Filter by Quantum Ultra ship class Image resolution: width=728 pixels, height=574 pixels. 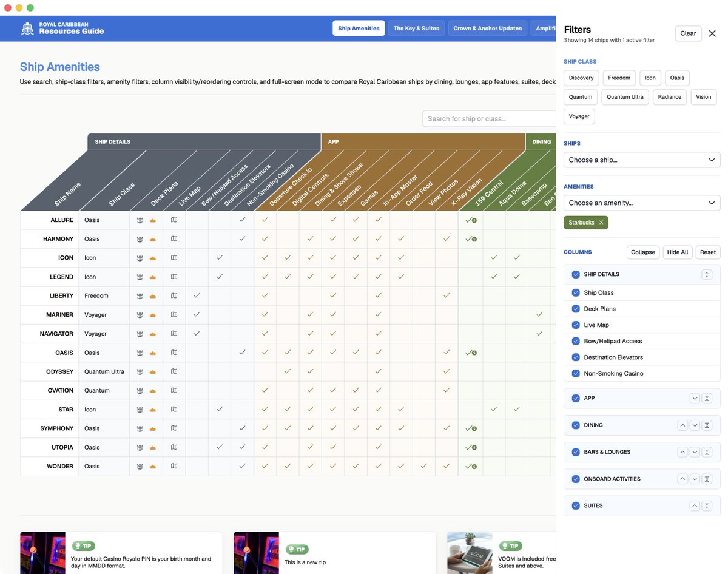click(625, 97)
